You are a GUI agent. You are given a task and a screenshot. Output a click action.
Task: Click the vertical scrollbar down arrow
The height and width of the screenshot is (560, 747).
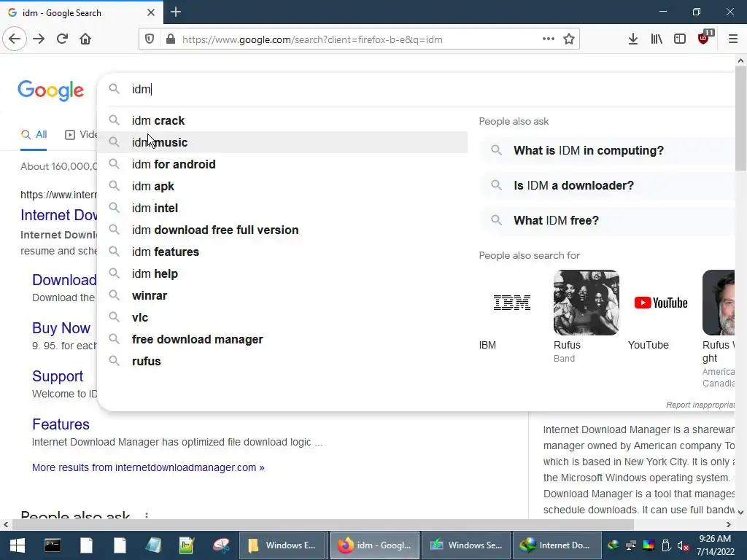(740, 513)
